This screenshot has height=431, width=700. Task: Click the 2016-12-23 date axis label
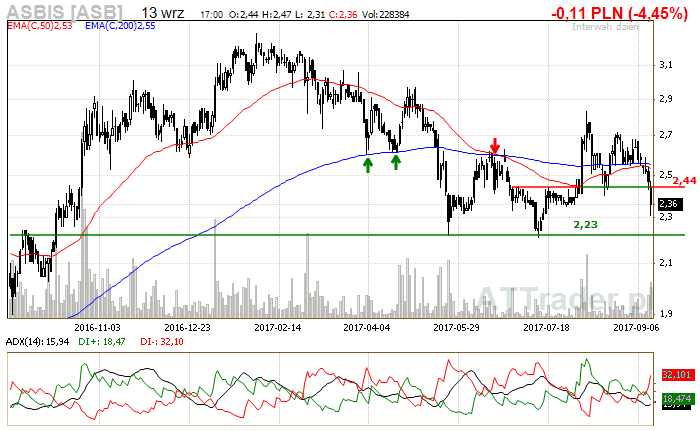point(188,328)
